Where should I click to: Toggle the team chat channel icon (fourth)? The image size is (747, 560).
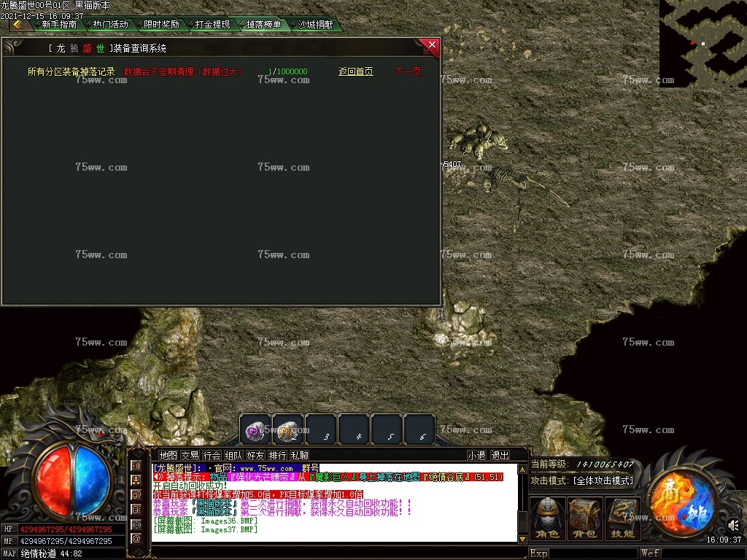coord(136,510)
